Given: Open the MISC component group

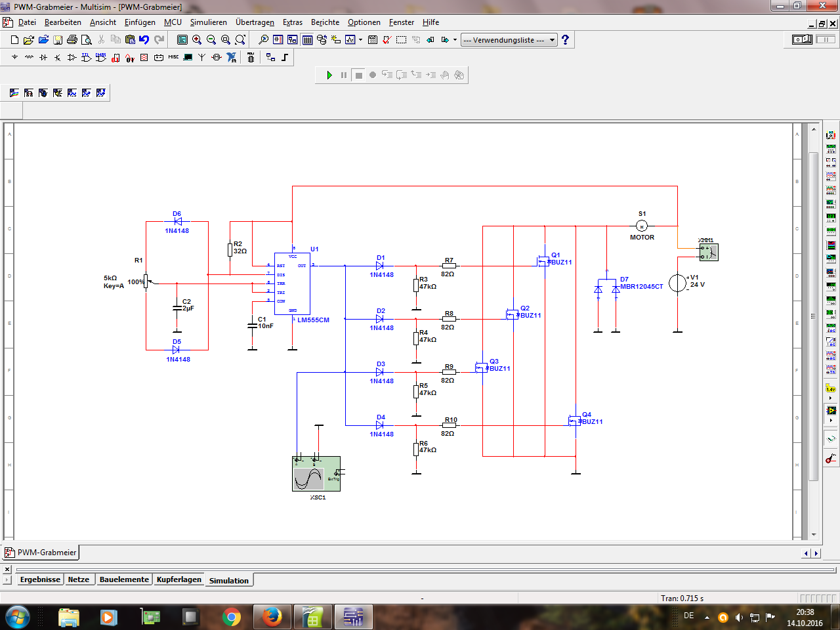Looking at the screenshot, I should (x=173, y=58).
